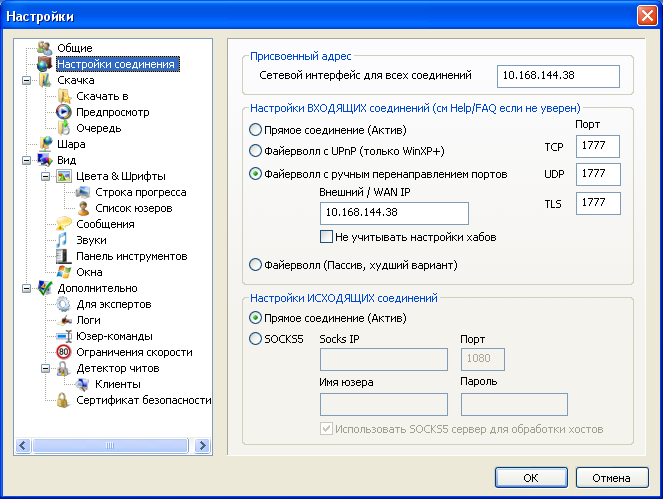663x499 pixels.
Task: Click the Ограничения скорости speed-limit icon
Action: (63, 352)
